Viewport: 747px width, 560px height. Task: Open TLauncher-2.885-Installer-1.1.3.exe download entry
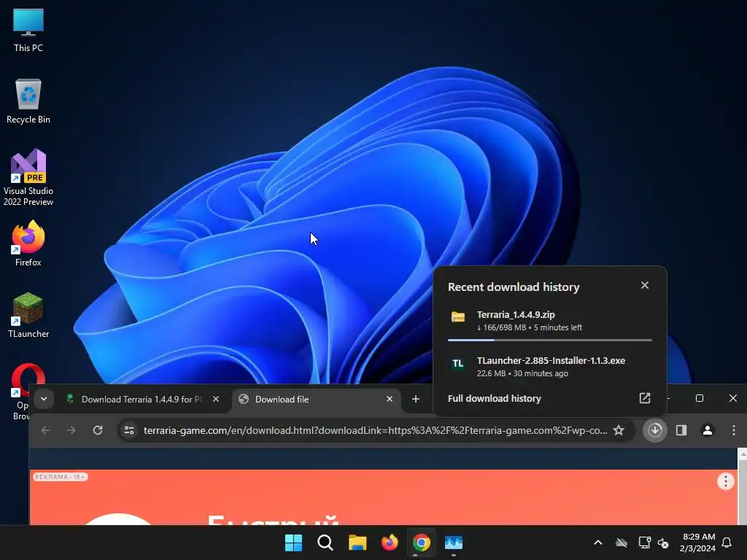tap(550, 366)
